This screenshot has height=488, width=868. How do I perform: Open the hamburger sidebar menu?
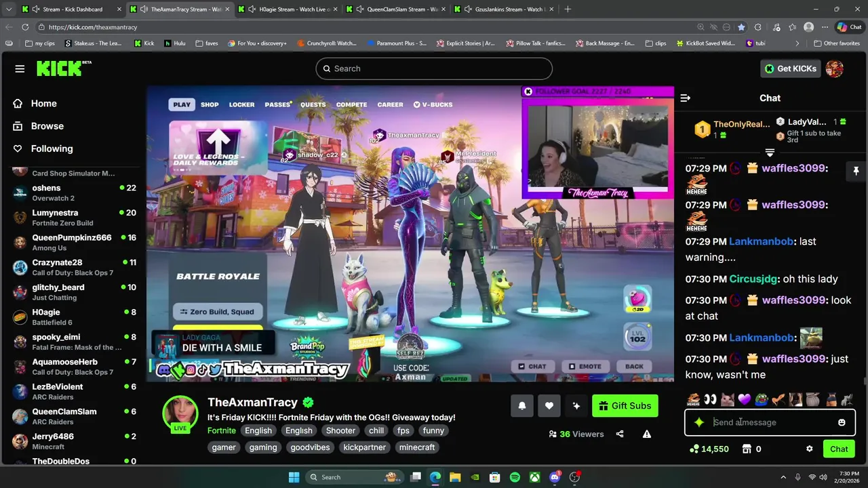click(20, 68)
